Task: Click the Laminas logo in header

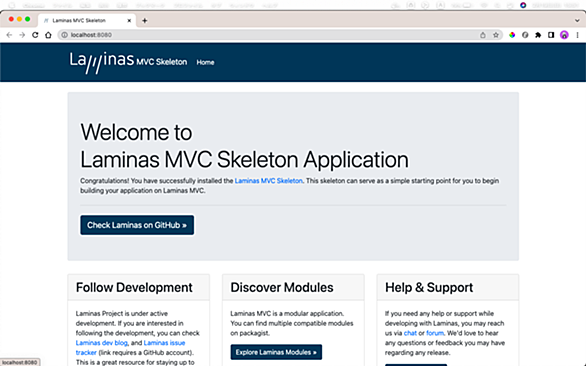Action: (102, 62)
